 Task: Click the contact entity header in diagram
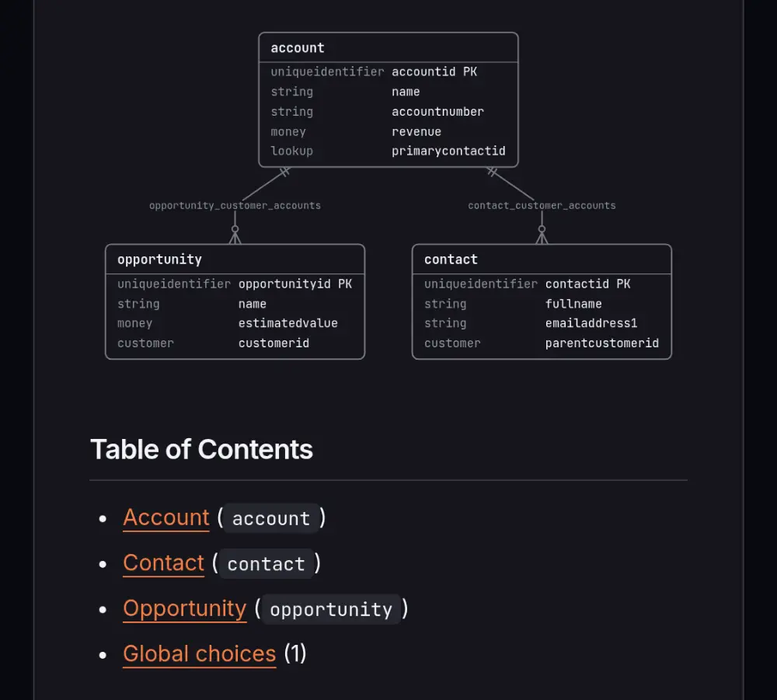tap(542, 259)
